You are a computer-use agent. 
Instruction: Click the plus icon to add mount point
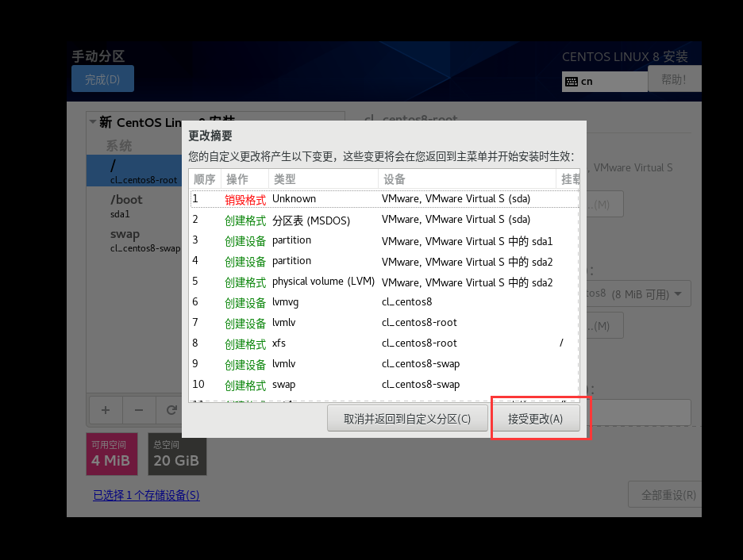[x=106, y=410]
